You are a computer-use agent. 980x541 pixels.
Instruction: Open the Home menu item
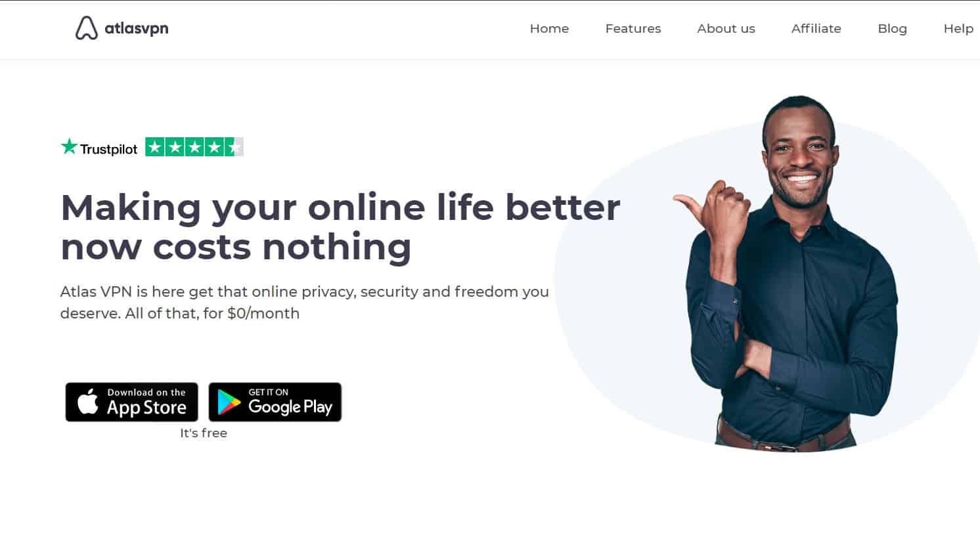[x=549, y=28]
